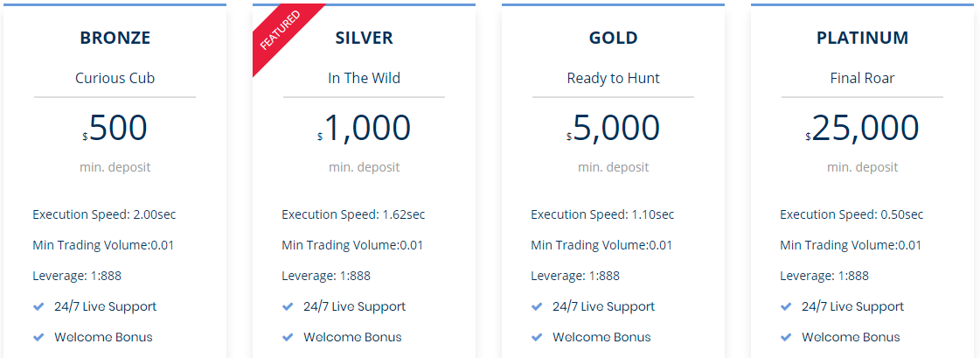The width and height of the screenshot is (980, 358).
Task: Click the checkmark beside Gold 24/7 Live Support
Action: point(537,306)
